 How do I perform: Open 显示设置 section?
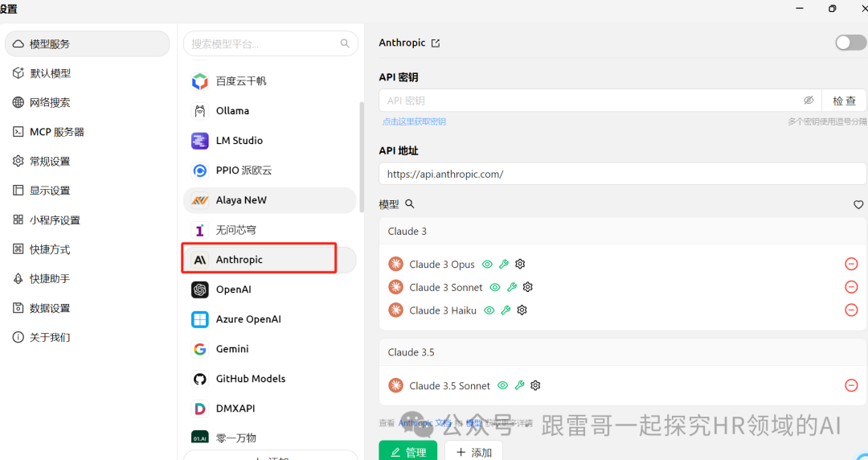[x=87, y=191]
